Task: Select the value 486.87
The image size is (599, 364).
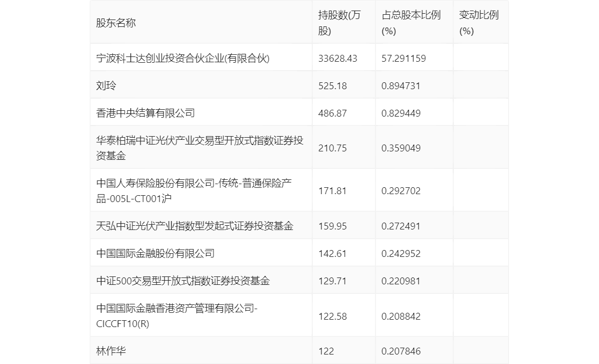Action: pyautogui.click(x=332, y=113)
